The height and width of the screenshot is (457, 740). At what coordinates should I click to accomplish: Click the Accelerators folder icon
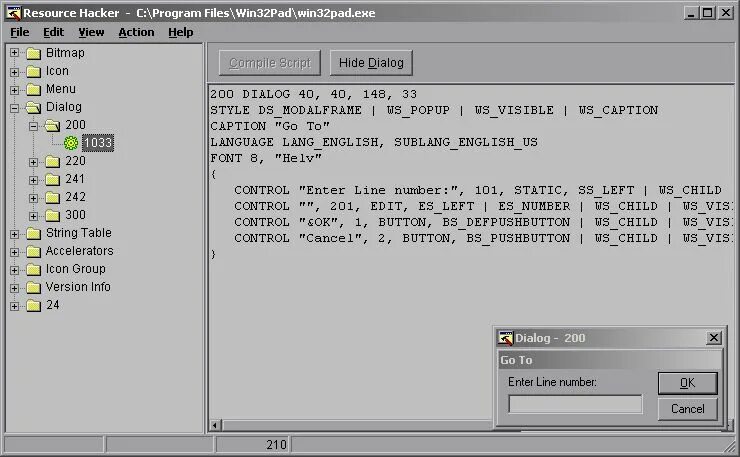point(34,251)
